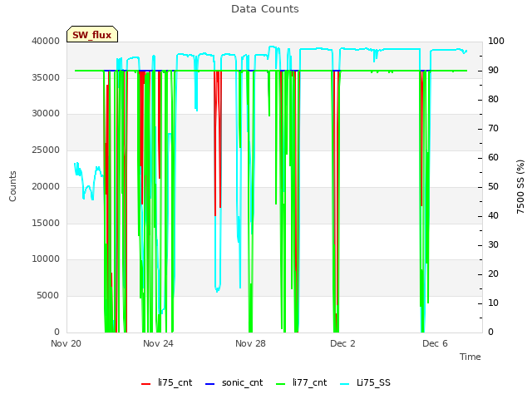Click the 25000 left axis value
This screenshot has height=399, width=532.
click(x=46, y=150)
